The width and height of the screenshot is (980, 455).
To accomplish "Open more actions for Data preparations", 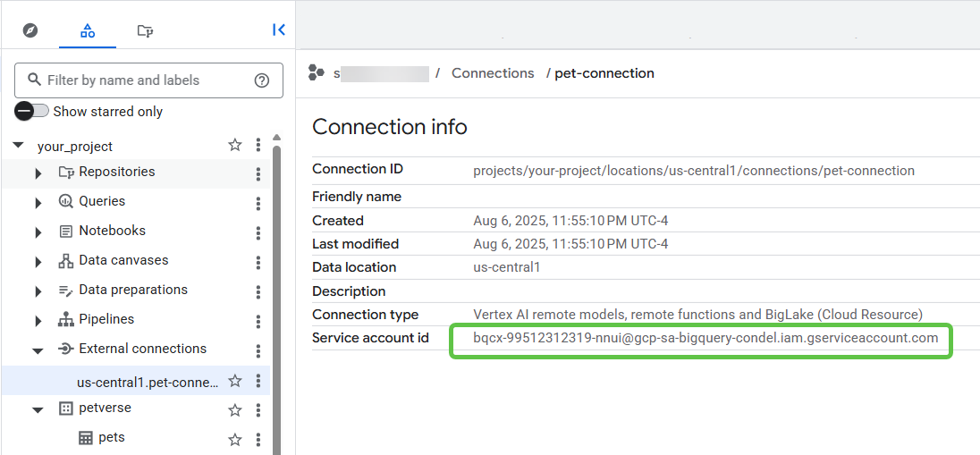I will pos(258,291).
